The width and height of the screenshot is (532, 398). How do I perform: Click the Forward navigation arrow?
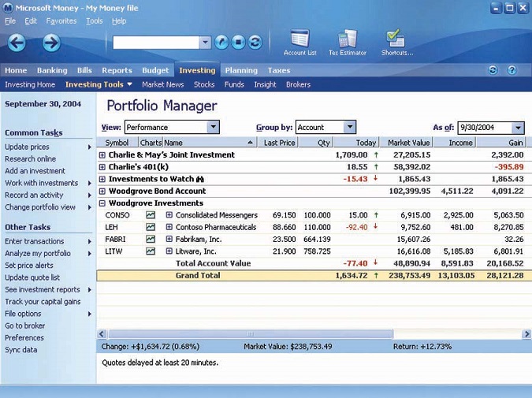51,43
